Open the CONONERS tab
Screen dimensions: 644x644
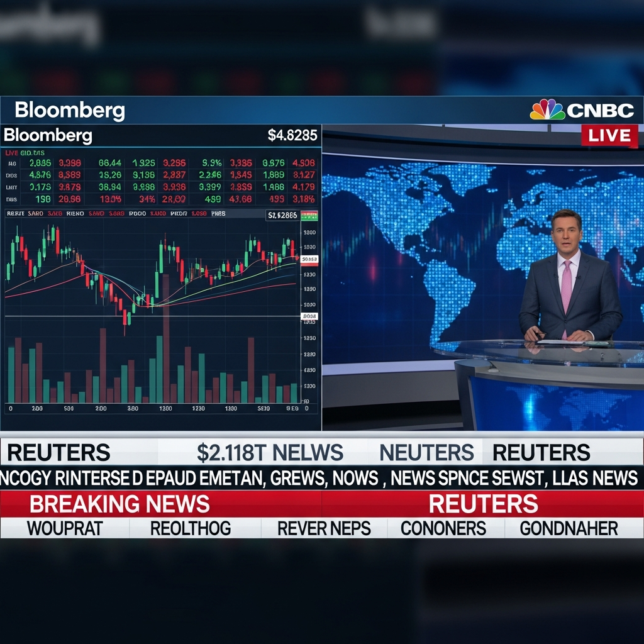(x=443, y=528)
